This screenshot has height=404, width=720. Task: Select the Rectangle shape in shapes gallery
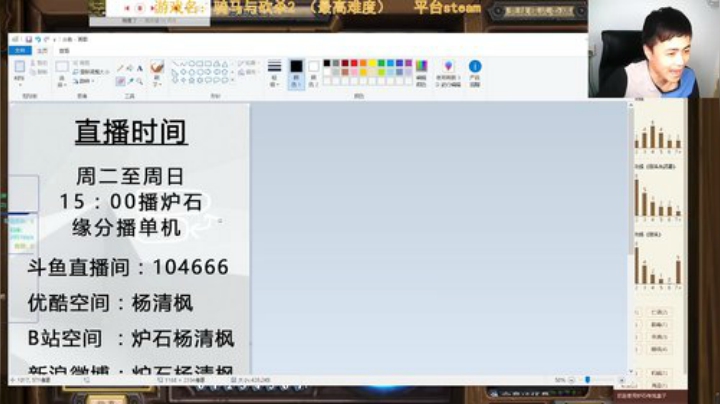coord(201,64)
